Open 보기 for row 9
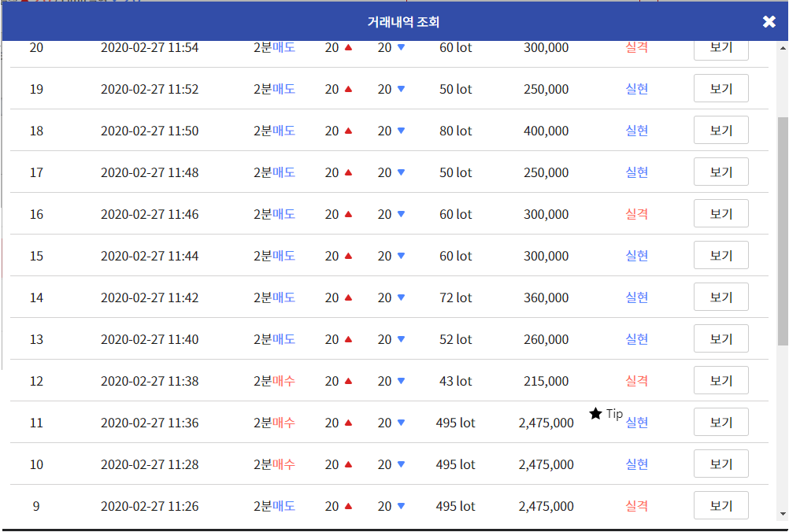 coord(720,506)
